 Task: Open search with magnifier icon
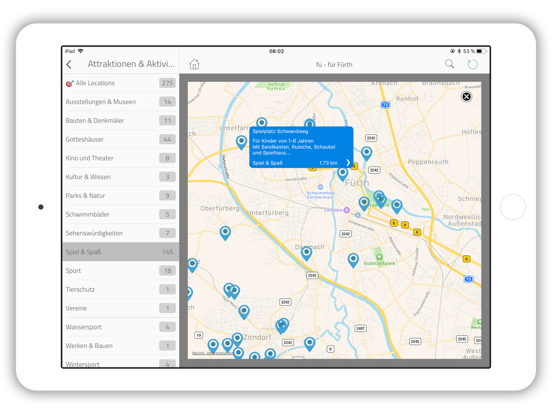pyautogui.click(x=450, y=64)
